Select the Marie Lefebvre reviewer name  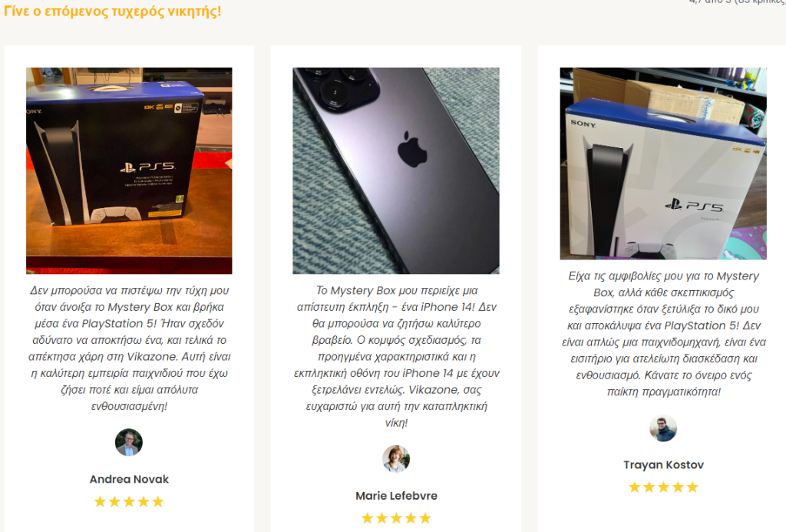(396, 496)
